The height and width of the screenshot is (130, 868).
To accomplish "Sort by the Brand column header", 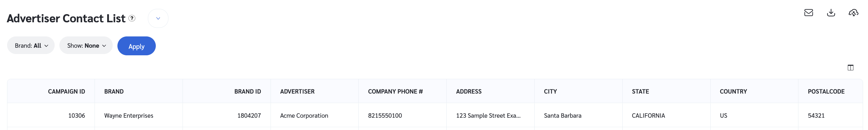I will click(x=114, y=91).
